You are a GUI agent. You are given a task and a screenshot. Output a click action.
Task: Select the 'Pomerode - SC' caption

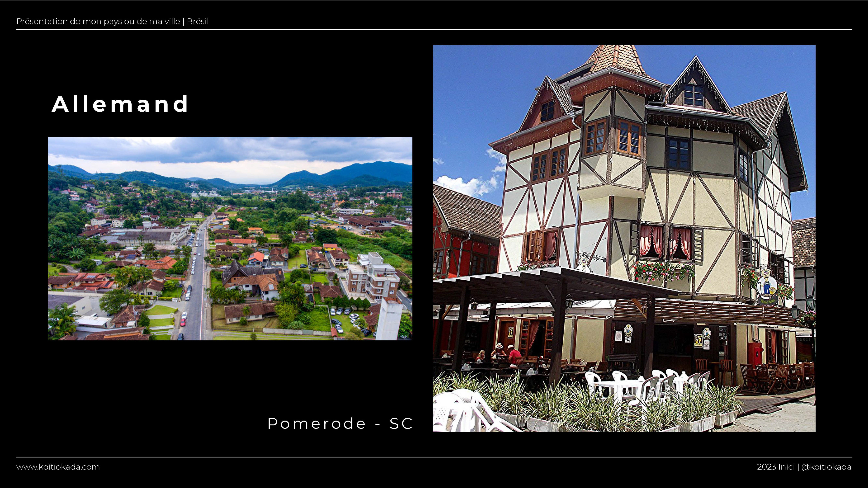340,423
